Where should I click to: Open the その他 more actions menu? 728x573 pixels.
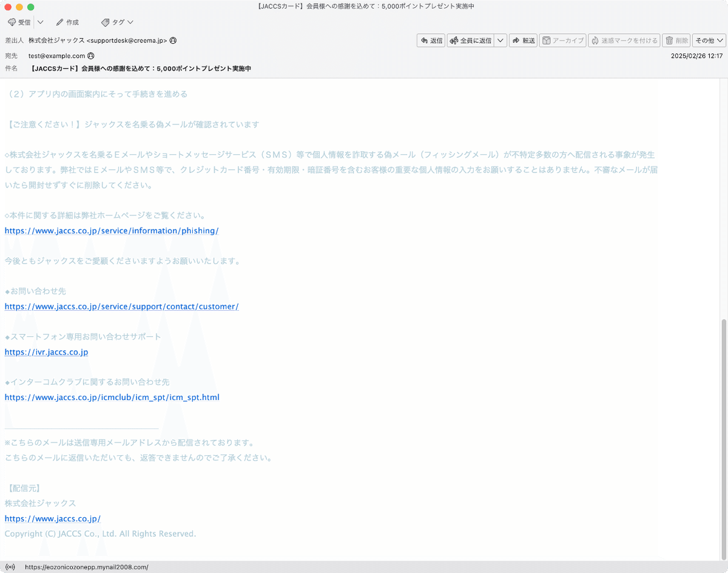click(709, 41)
